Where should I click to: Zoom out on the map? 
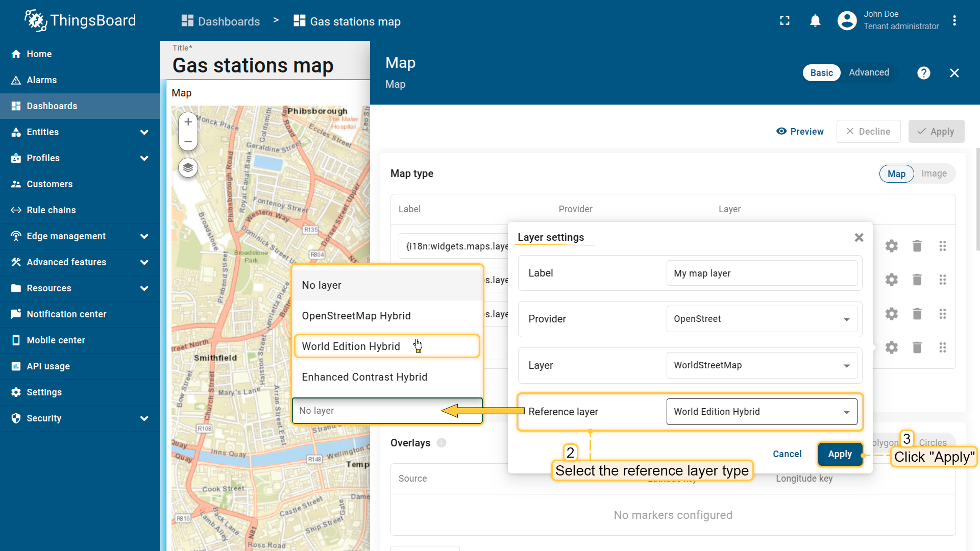click(x=188, y=141)
